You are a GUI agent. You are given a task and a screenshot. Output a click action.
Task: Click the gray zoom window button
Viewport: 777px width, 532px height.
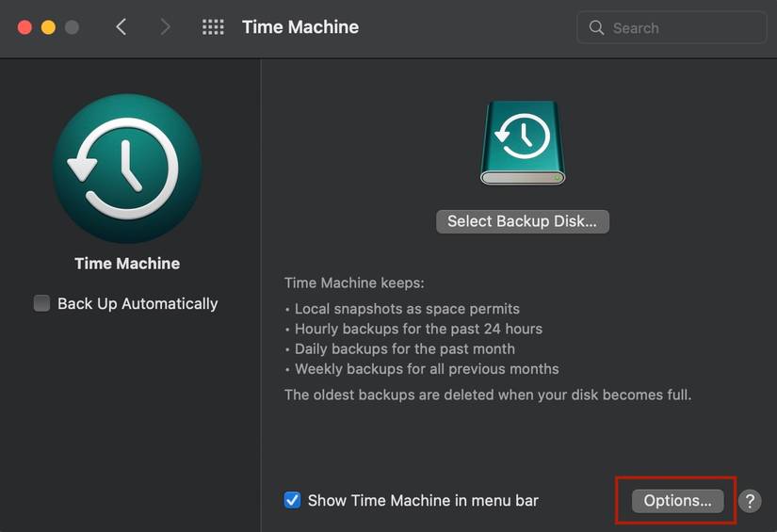pos(72,27)
